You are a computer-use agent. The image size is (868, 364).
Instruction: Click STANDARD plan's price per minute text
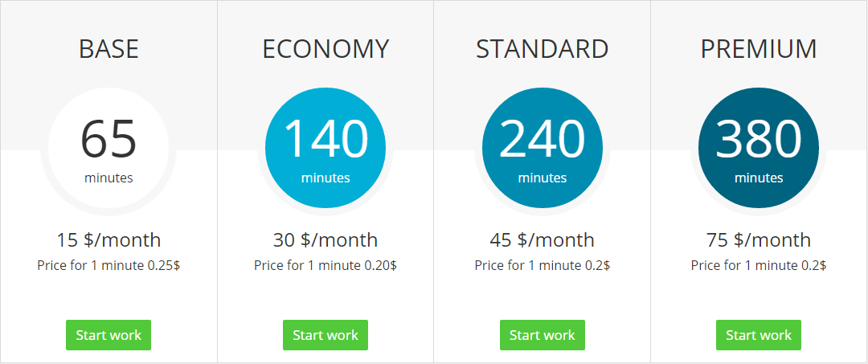(542, 265)
